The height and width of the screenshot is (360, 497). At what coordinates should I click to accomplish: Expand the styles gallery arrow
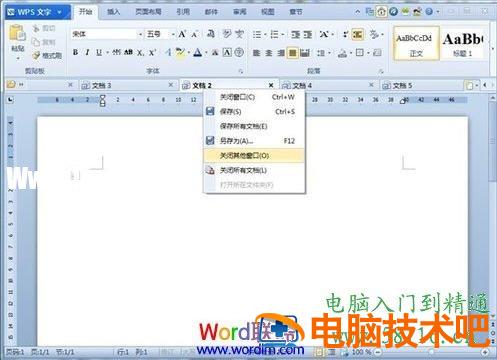pos(493,49)
